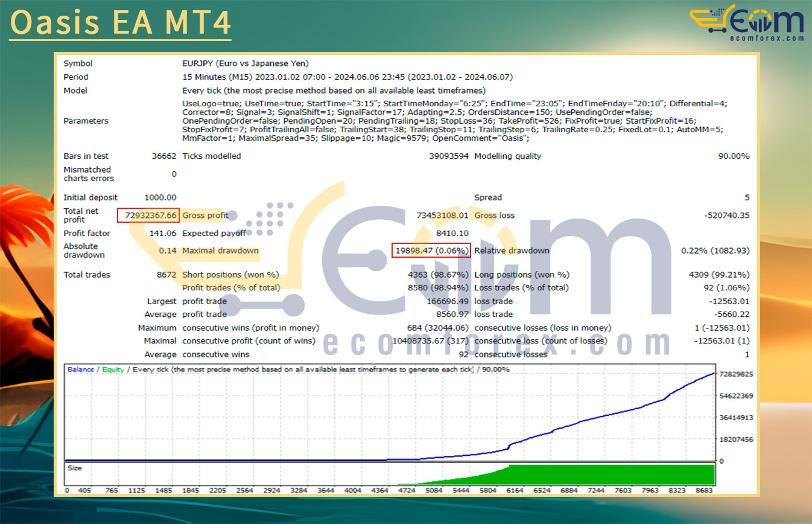Click the Balance legend label on chart
This screenshot has height=524, width=812.
tap(80, 369)
